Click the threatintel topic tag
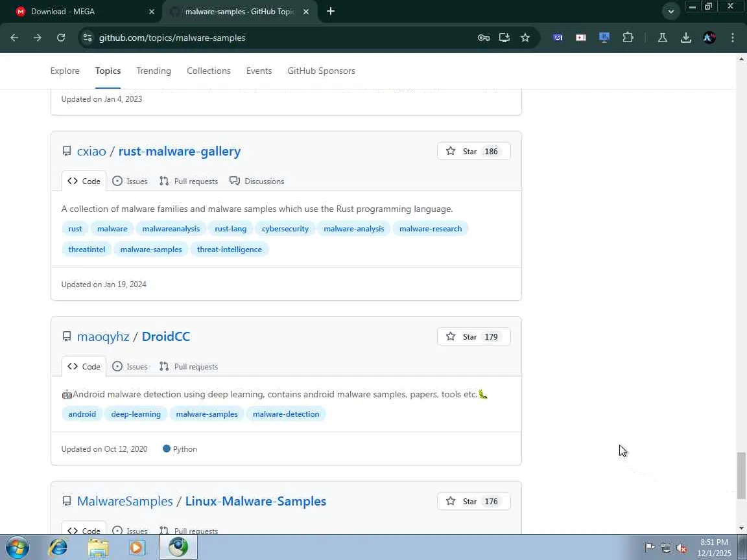Viewport: 747px width, 560px height. coord(87,250)
